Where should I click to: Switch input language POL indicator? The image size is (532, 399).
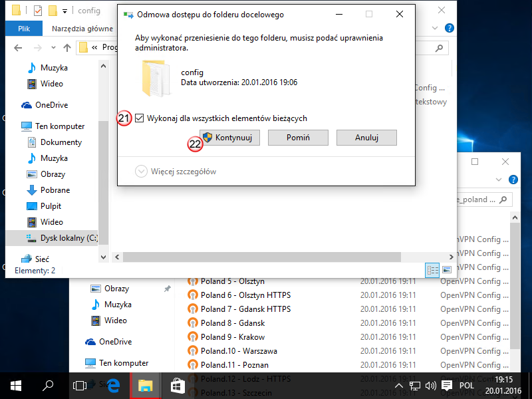467,386
